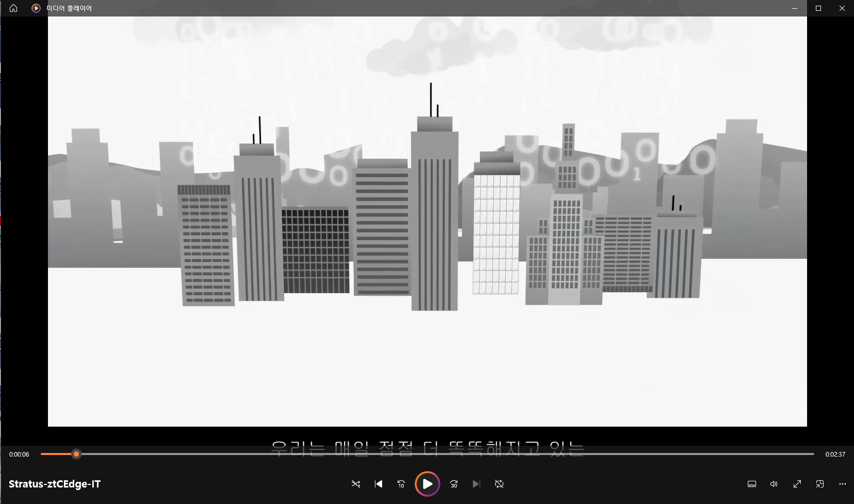Click the Stratus-ztCEdge-IT title
This screenshot has width=854, height=504.
pos(55,484)
